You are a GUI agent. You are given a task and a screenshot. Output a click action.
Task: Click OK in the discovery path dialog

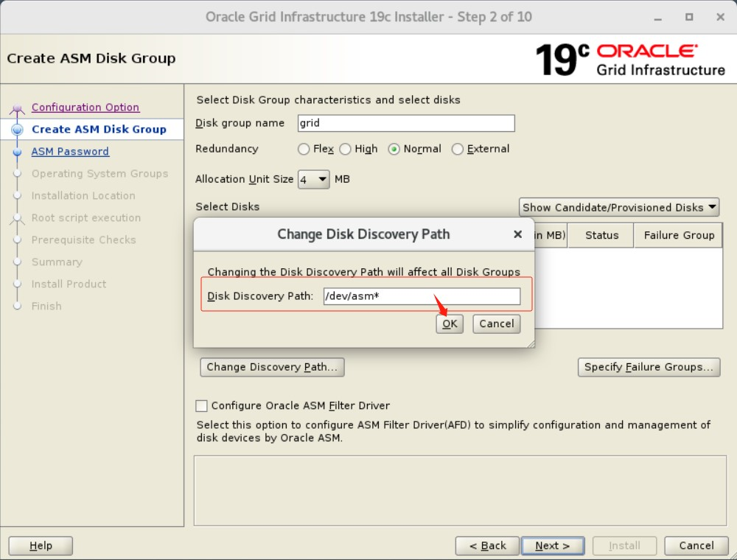click(x=450, y=323)
